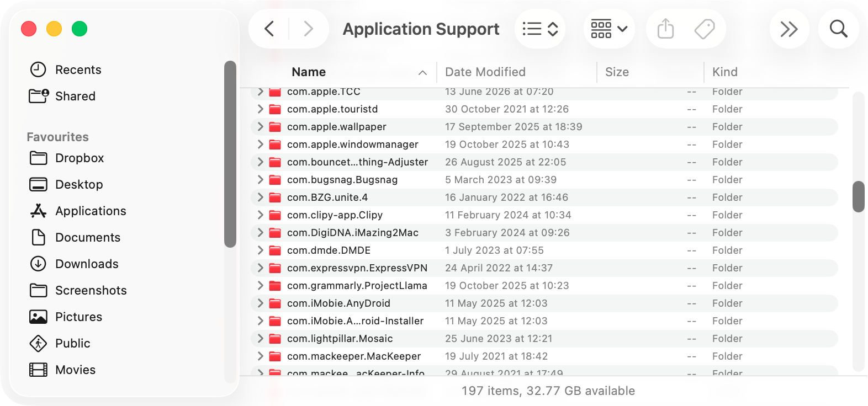Go back with the left arrow button

[x=269, y=29]
